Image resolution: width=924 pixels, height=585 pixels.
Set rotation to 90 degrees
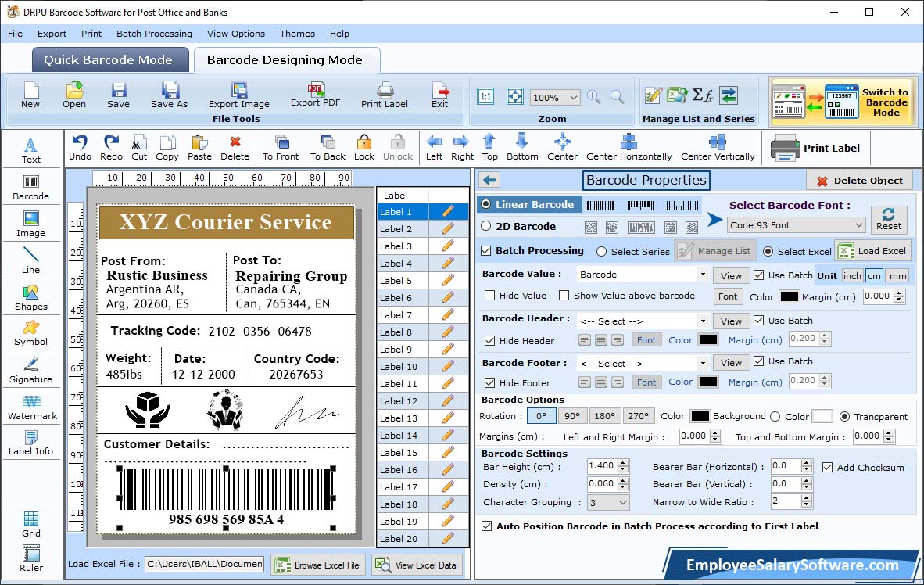[x=571, y=416]
